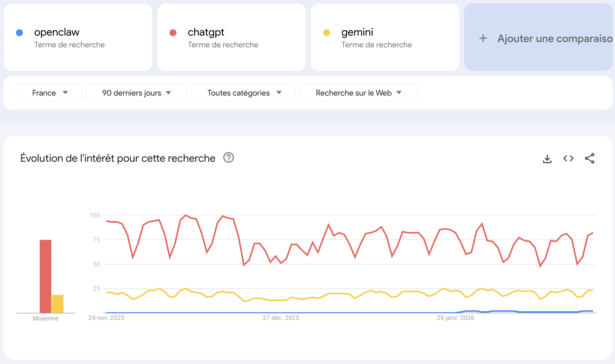Open help next to chart title

pyautogui.click(x=228, y=158)
